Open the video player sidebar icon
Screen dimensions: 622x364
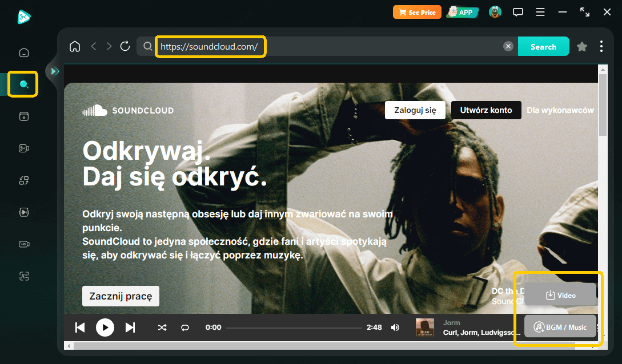tap(24, 212)
